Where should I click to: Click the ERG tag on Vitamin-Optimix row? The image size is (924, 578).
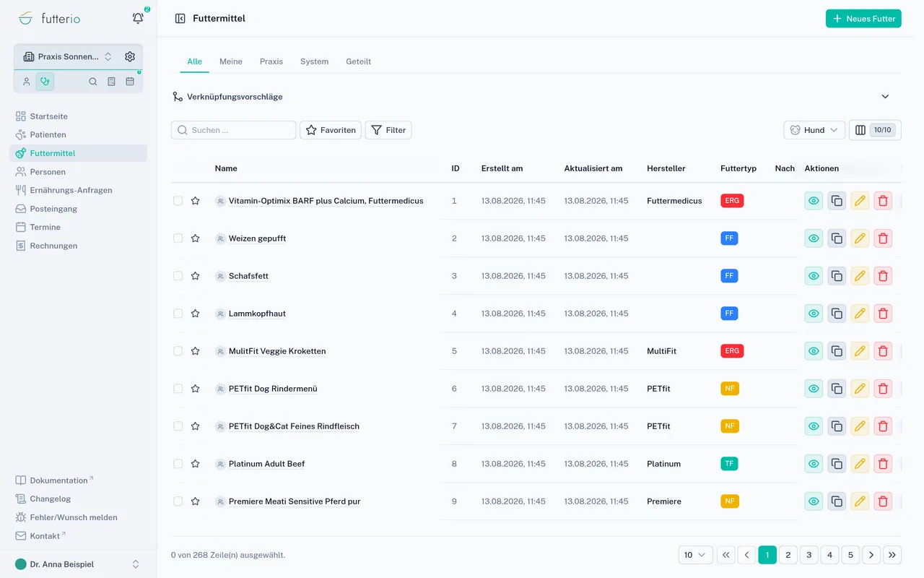point(732,201)
